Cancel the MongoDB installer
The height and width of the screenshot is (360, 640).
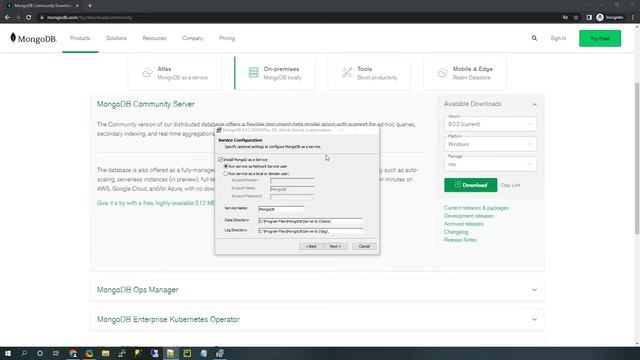click(364, 246)
